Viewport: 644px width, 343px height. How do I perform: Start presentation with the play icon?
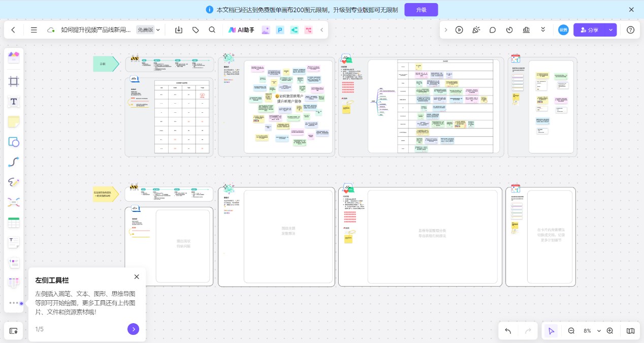(459, 30)
